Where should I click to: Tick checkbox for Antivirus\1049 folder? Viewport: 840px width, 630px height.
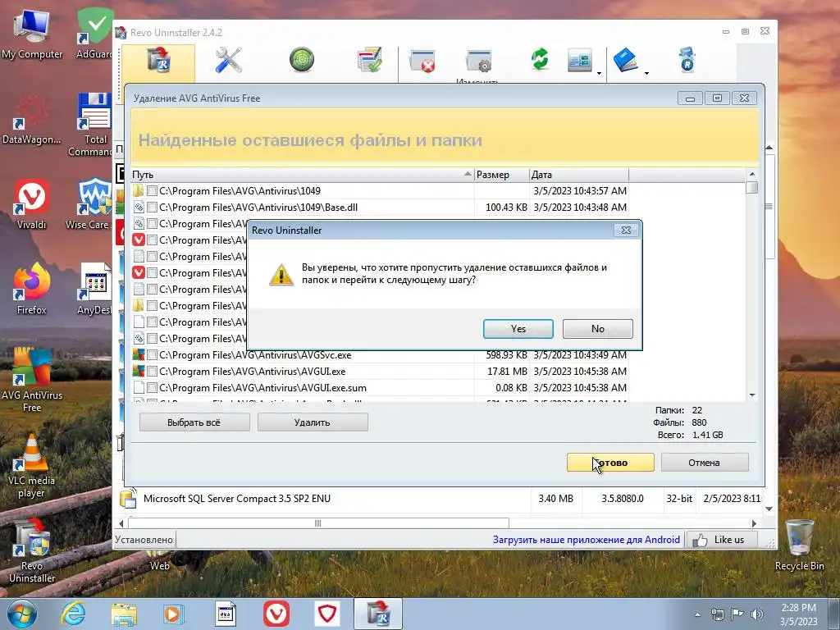pyautogui.click(x=152, y=190)
